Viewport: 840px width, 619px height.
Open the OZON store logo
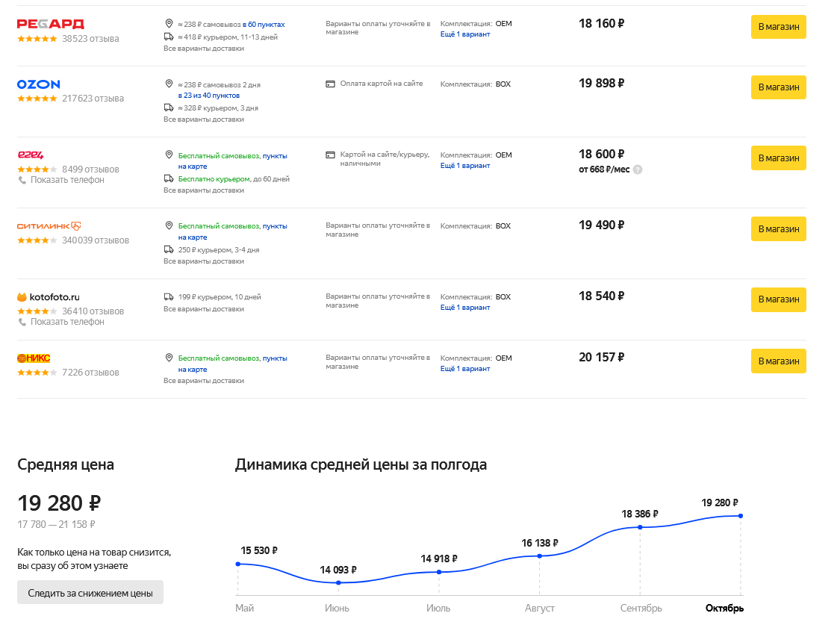click(x=39, y=84)
